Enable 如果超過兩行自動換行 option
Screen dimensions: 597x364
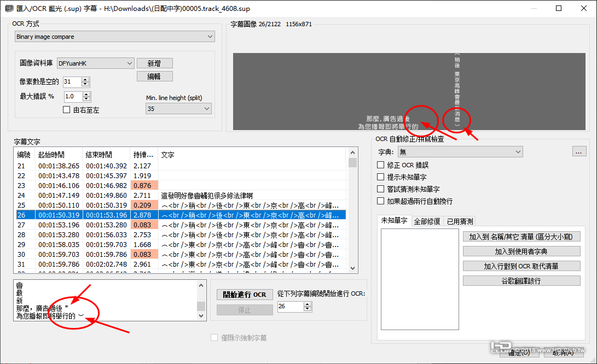tap(380, 201)
